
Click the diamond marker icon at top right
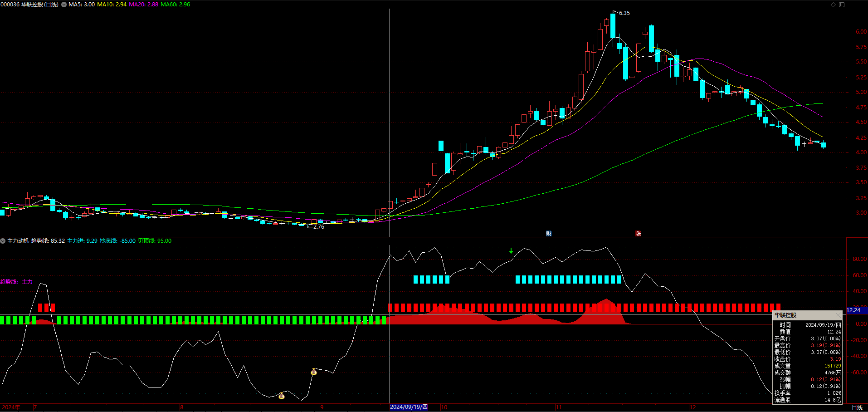click(833, 5)
